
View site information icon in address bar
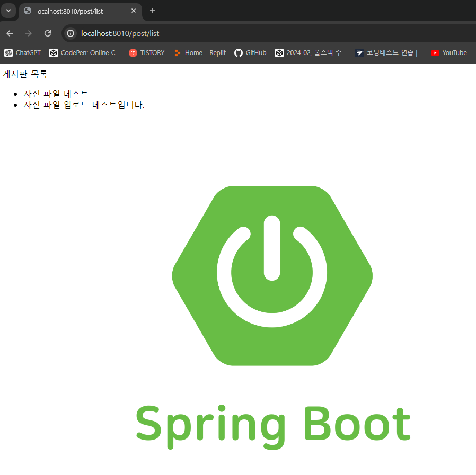70,33
